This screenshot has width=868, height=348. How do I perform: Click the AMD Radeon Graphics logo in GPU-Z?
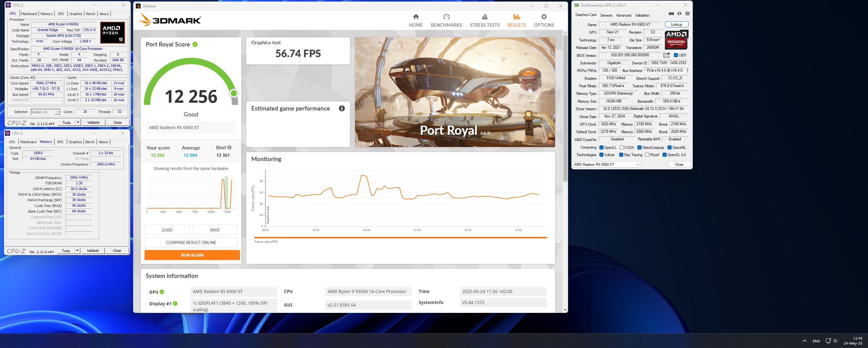pyautogui.click(x=676, y=39)
